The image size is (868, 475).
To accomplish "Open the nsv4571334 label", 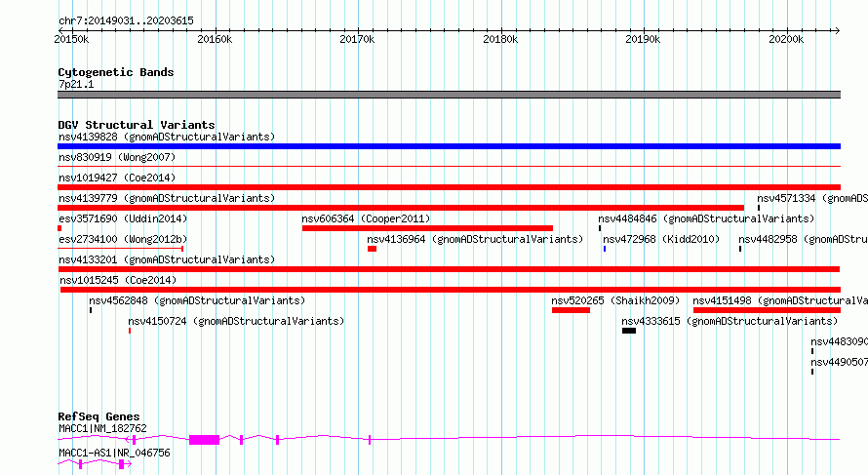I will tap(812, 198).
